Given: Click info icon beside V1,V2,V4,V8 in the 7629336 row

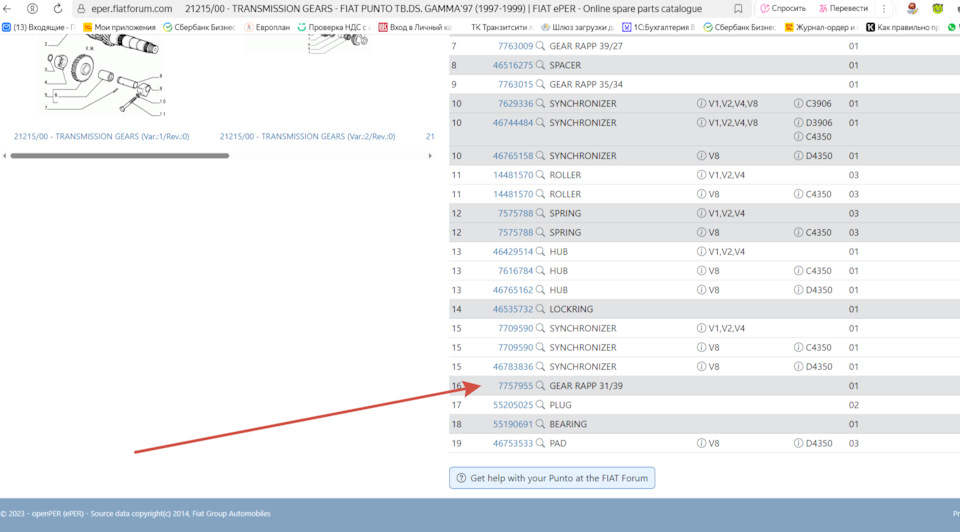Looking at the screenshot, I should point(701,103).
